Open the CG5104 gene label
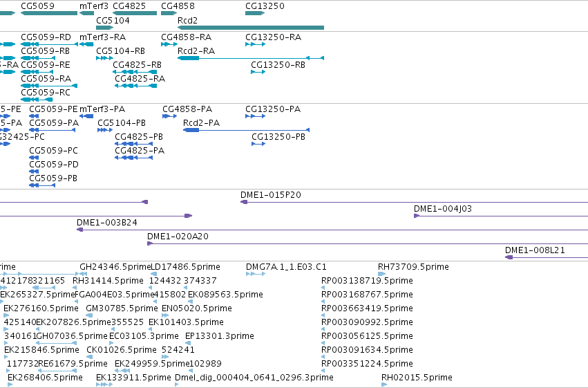Viewport: 588px width, 388px height. point(113,20)
